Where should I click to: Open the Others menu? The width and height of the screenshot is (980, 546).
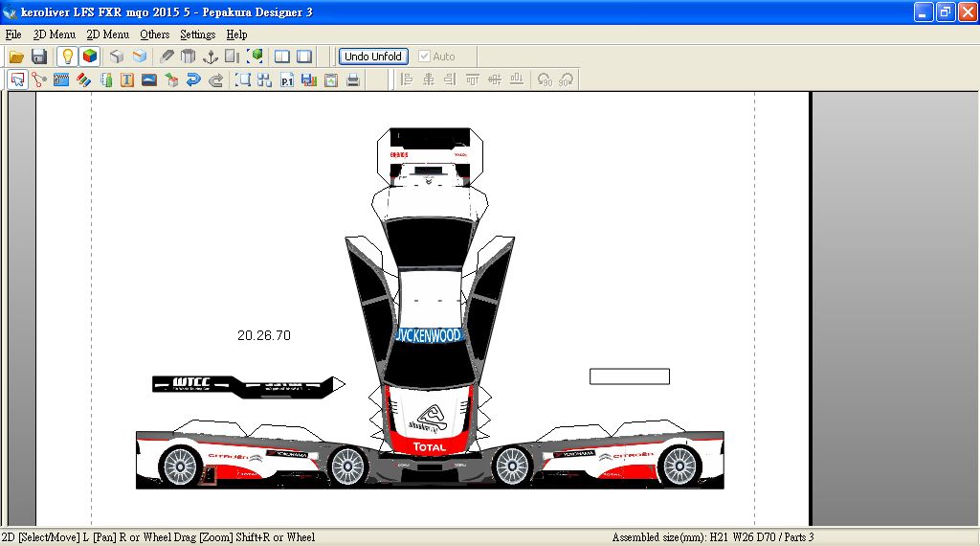click(x=154, y=34)
